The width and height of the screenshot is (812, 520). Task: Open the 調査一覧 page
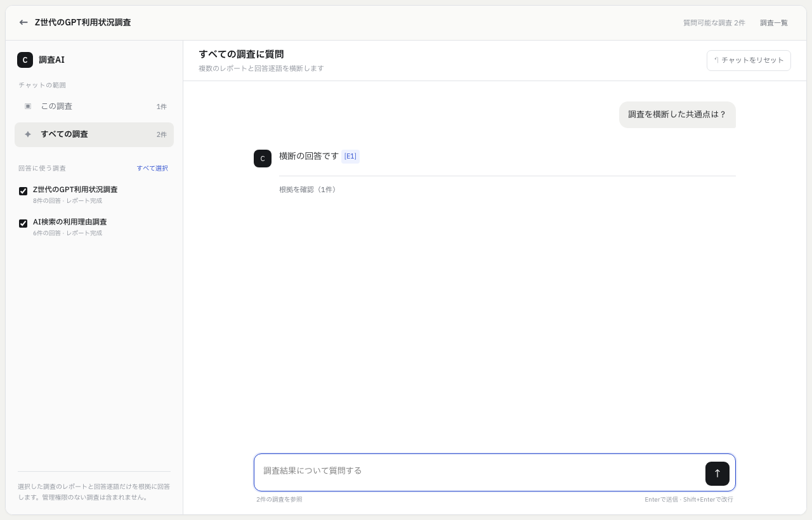tap(774, 23)
